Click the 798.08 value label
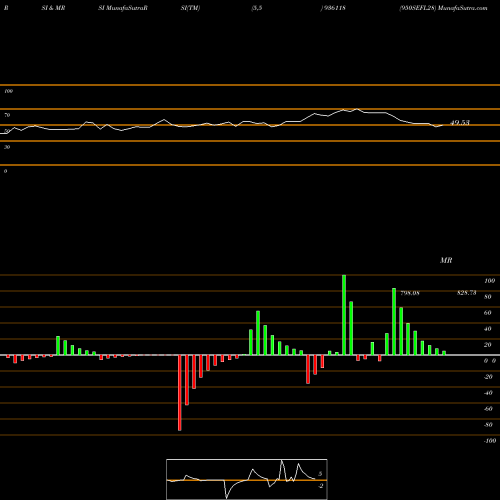 coord(410,293)
